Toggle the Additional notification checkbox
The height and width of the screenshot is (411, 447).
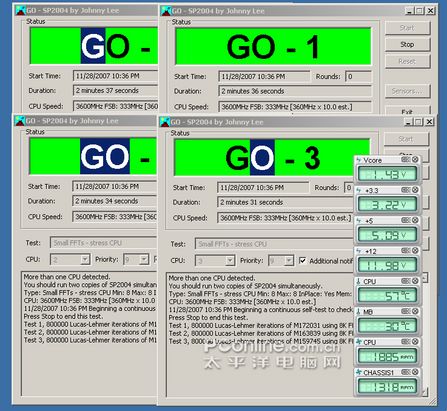[303, 261]
